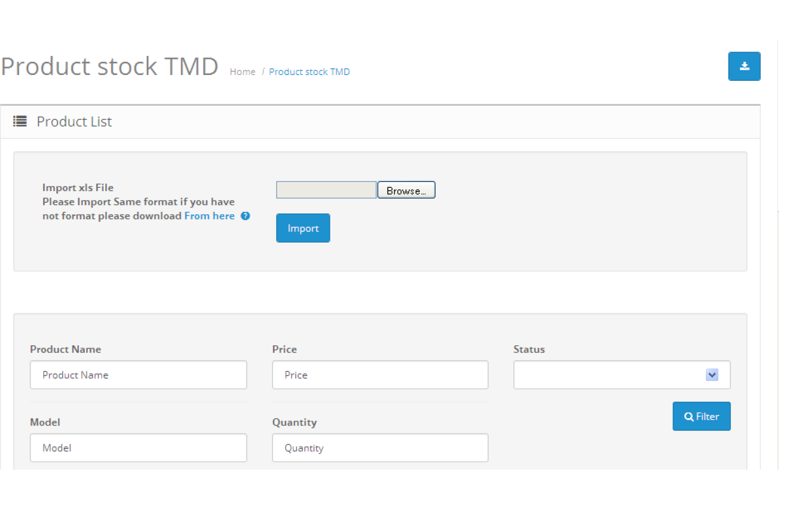
Task: Click the Import button
Action: coord(303,228)
